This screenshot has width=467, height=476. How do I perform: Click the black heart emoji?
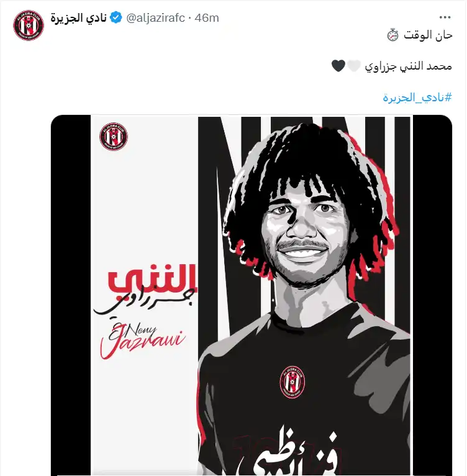[338, 66]
